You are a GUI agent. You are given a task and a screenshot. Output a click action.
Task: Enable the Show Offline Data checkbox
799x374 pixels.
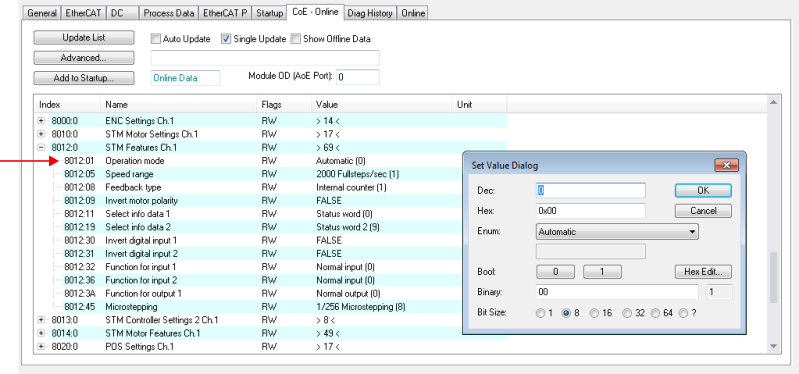pyautogui.click(x=296, y=39)
